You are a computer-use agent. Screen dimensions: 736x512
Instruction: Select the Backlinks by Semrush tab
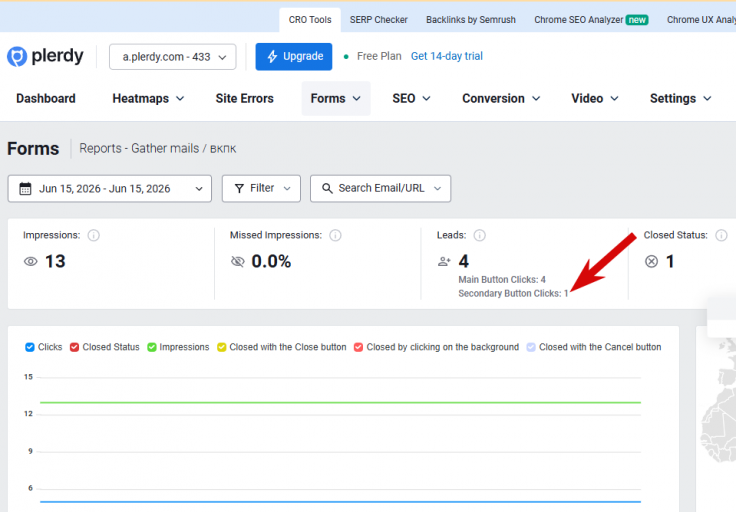pos(471,20)
